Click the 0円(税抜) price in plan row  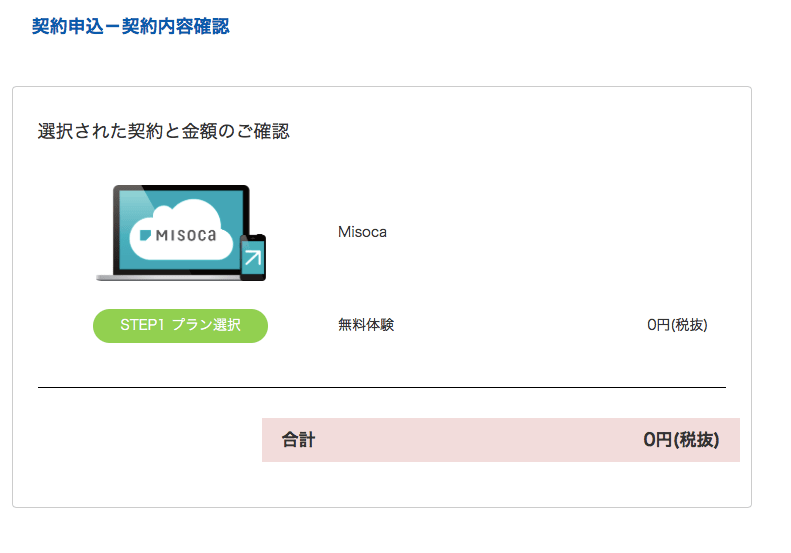pos(677,325)
